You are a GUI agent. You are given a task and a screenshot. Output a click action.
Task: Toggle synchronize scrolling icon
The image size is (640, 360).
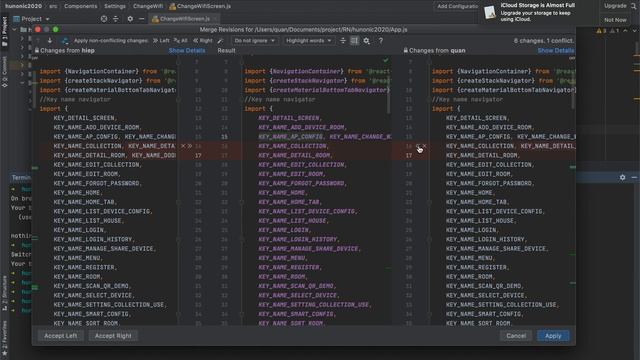[354, 40]
